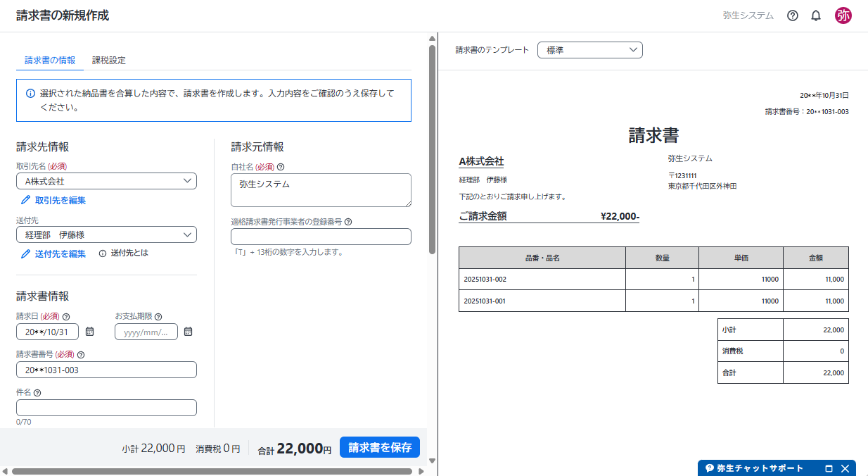Expand the 取引先名 dropdown
Image resolution: width=868 pixels, height=476 pixels.
point(106,181)
